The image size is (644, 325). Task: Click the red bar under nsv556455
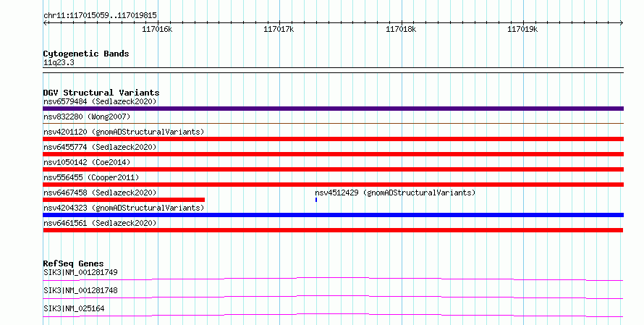(x=333, y=185)
